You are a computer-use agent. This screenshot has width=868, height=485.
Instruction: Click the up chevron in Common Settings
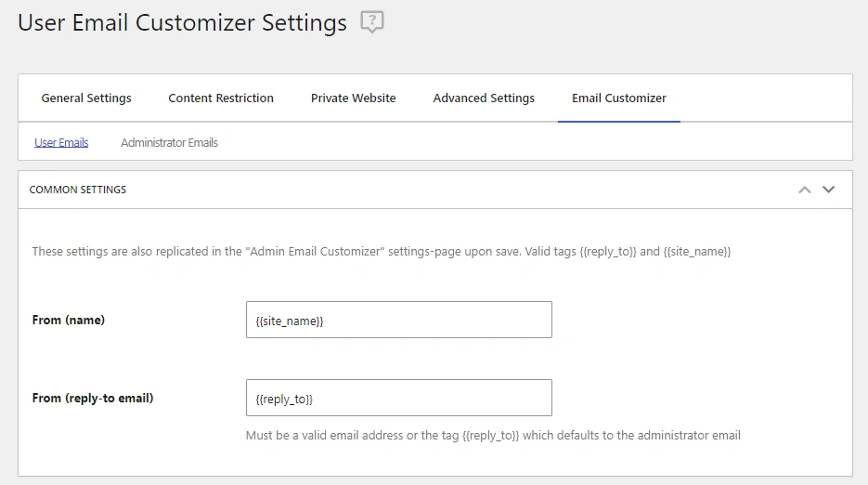pyautogui.click(x=805, y=190)
